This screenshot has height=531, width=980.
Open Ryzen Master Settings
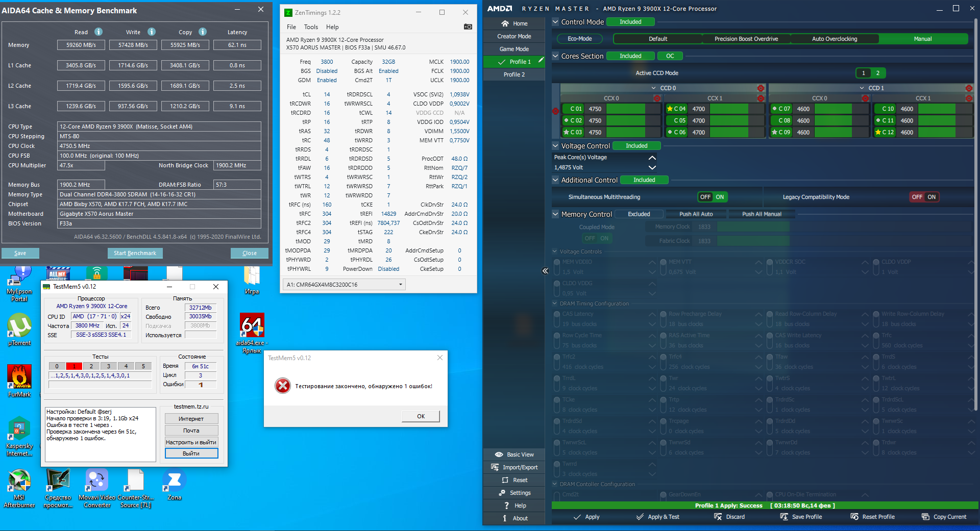[514, 493]
